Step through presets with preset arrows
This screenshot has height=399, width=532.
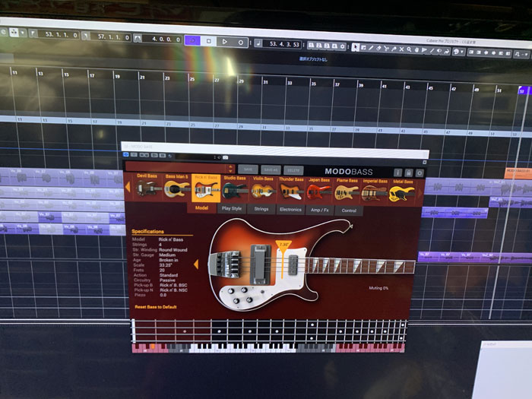pyautogui.click(x=231, y=168)
